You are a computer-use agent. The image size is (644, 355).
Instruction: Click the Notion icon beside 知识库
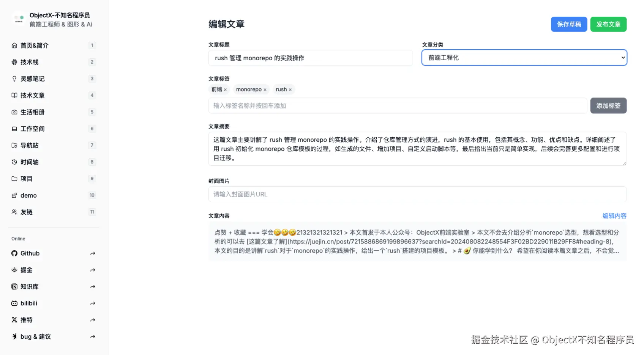tap(14, 287)
